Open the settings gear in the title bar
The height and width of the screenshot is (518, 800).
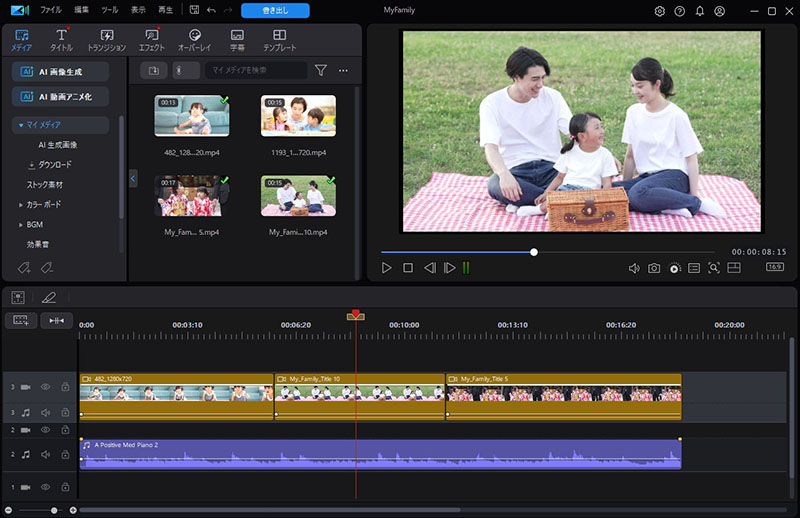[660, 11]
